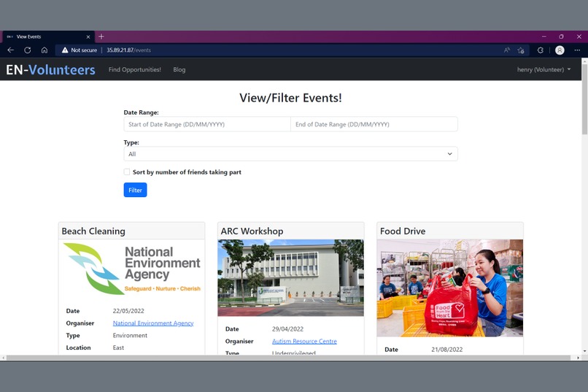588x392 pixels.
Task: Click the vertical page scrollbar thumb
Action: pyautogui.click(x=584, y=99)
